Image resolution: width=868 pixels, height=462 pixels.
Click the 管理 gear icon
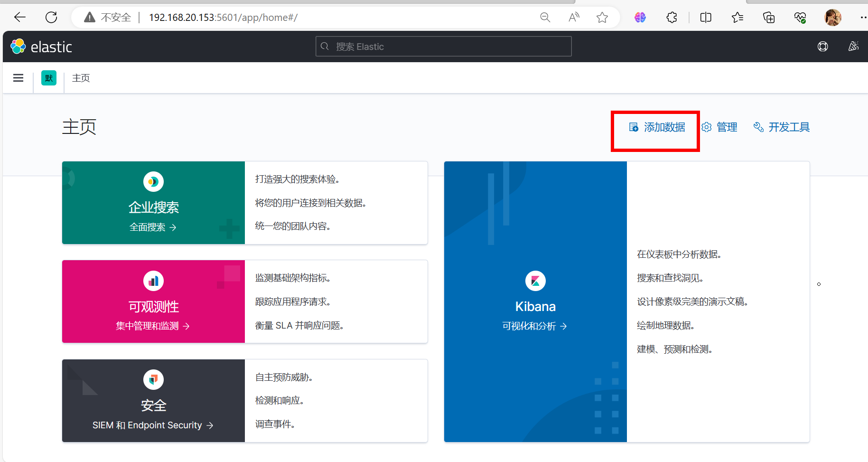click(x=707, y=127)
